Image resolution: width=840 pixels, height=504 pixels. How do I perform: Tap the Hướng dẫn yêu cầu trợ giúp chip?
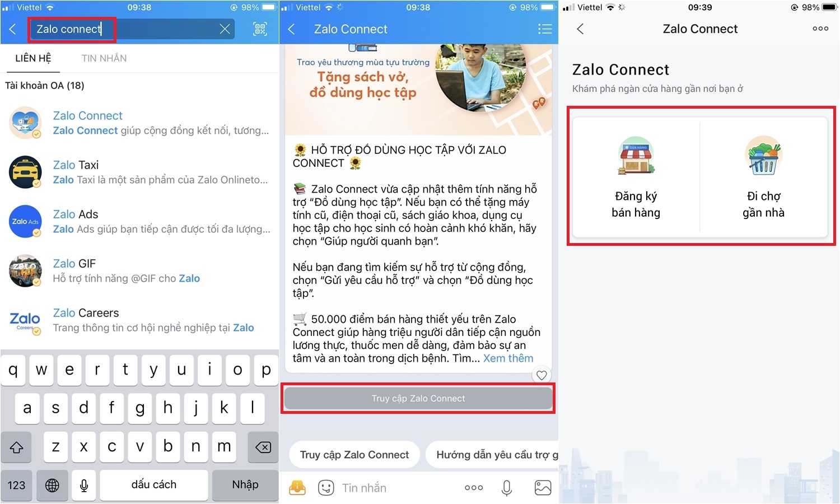point(492,455)
